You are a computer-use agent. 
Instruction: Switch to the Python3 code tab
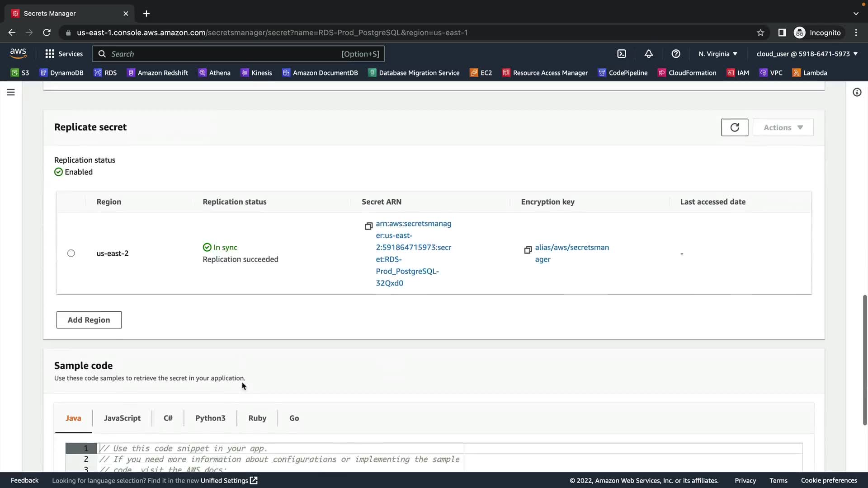pyautogui.click(x=210, y=418)
